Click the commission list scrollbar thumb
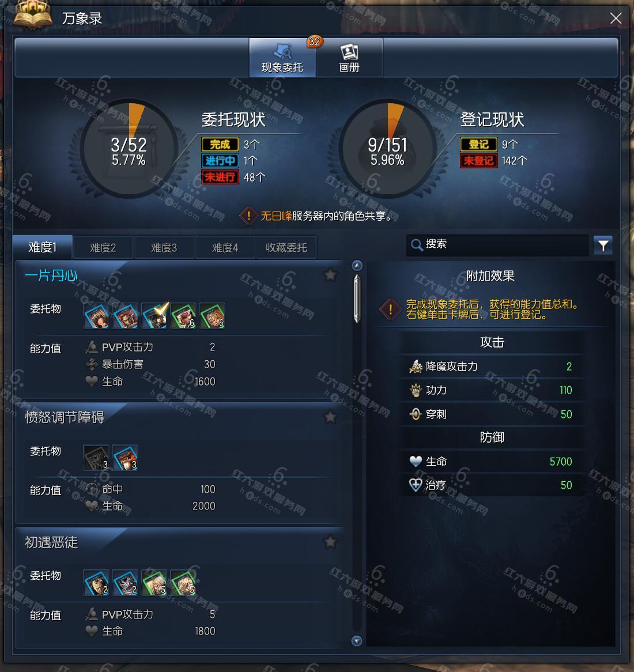The image size is (634, 672). pyautogui.click(x=357, y=299)
